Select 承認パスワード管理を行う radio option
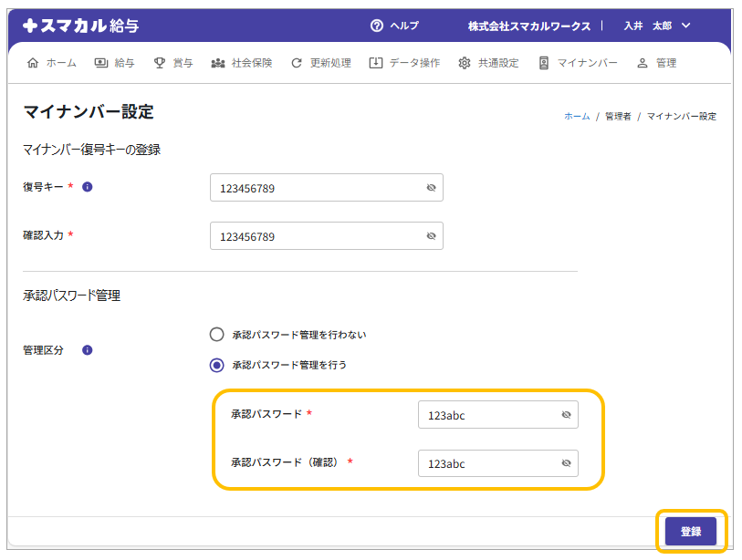Image resolution: width=742 pixels, height=560 pixels. (216, 365)
